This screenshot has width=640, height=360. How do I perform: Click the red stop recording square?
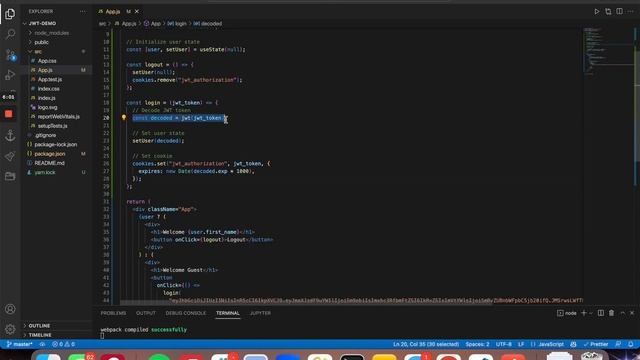(x=9, y=114)
